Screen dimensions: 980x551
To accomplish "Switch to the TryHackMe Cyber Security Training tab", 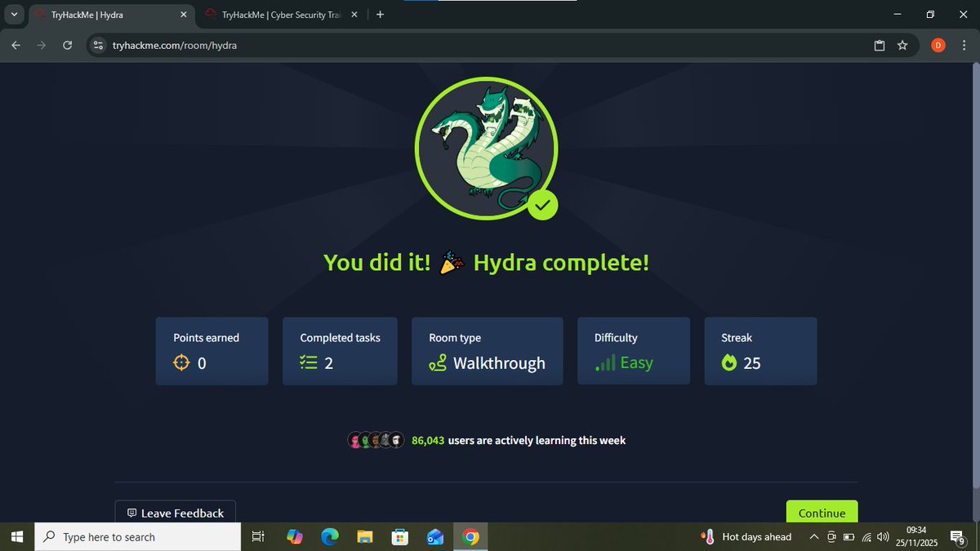I will (278, 14).
